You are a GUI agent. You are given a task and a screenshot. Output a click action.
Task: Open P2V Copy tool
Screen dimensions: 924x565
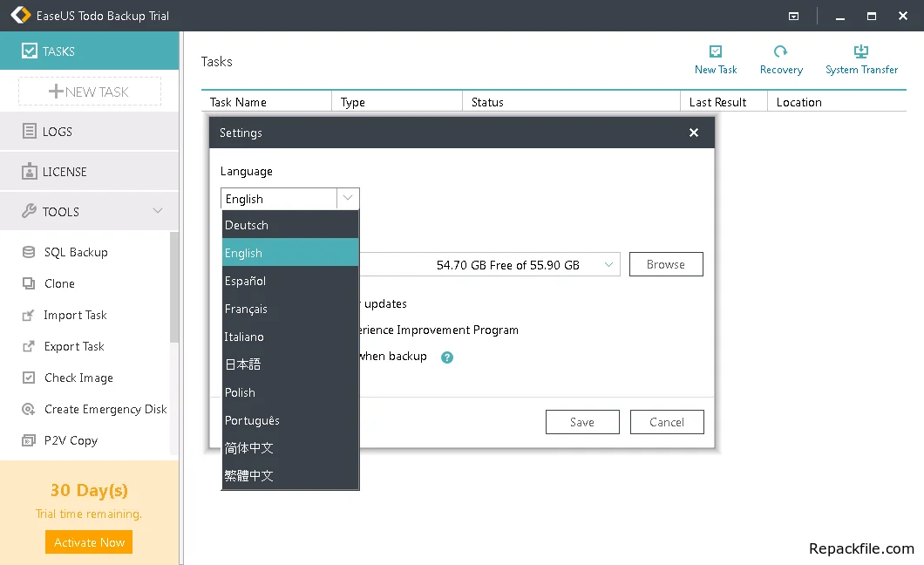pyautogui.click(x=71, y=440)
